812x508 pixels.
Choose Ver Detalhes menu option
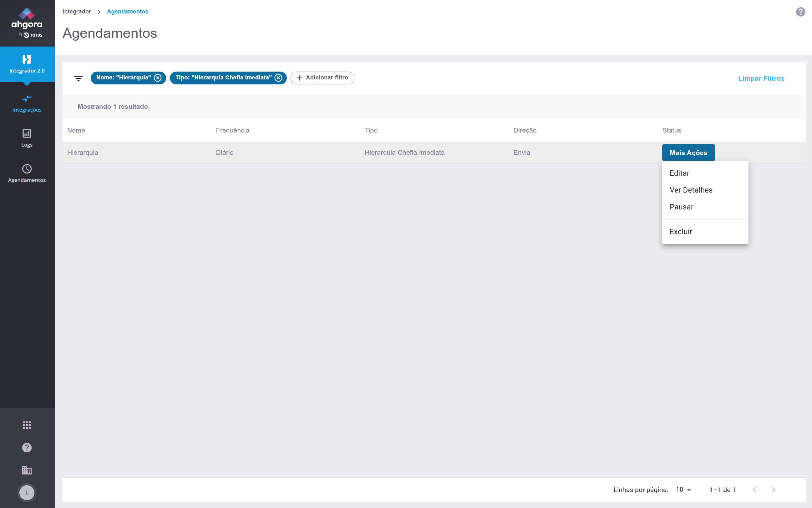tap(691, 190)
